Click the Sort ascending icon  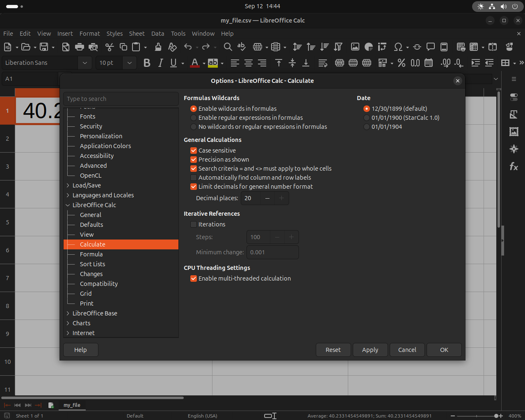click(x=311, y=47)
